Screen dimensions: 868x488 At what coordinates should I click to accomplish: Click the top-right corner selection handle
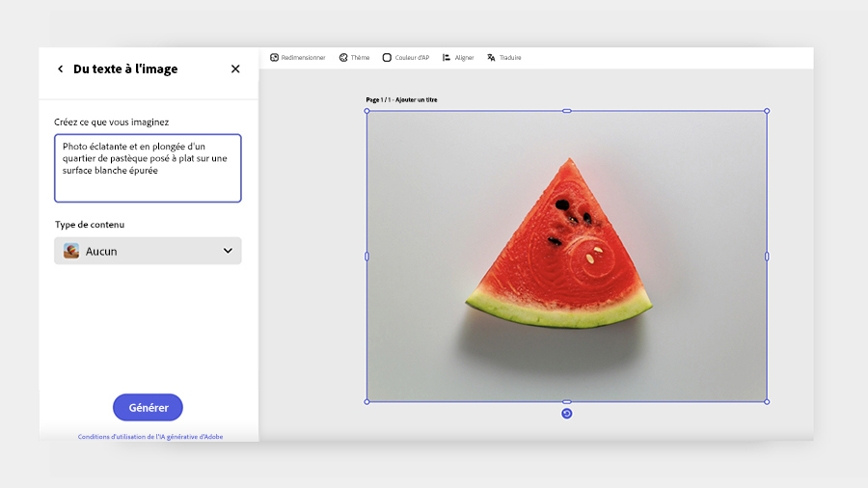point(767,111)
